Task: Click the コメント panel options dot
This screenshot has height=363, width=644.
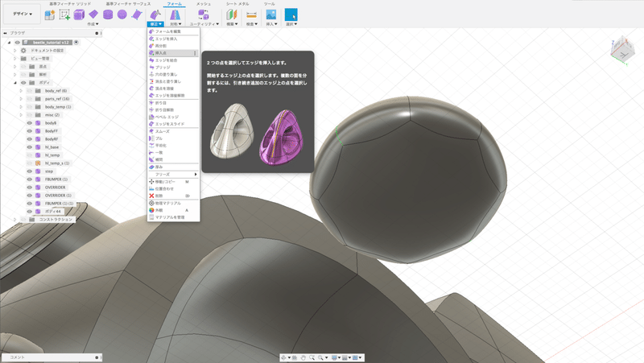Action: click(97, 357)
